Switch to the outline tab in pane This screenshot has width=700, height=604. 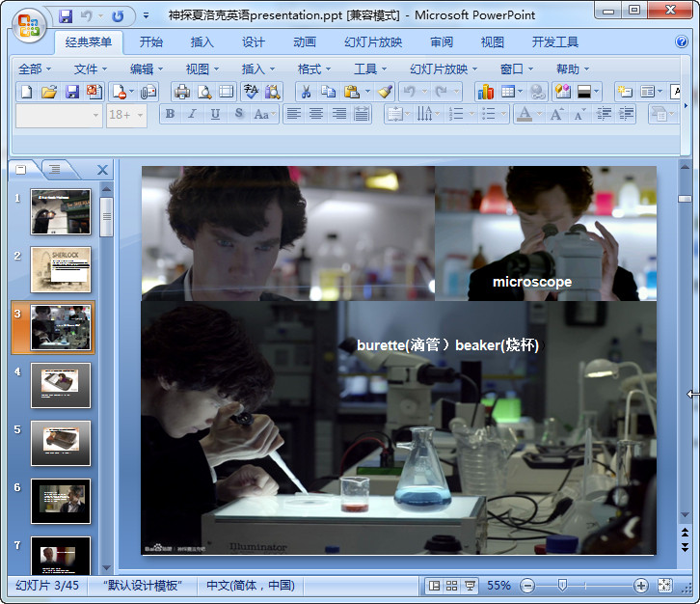point(55,169)
